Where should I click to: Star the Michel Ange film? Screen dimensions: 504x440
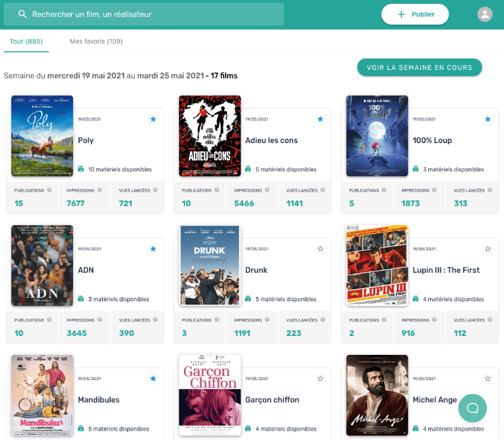488,379
